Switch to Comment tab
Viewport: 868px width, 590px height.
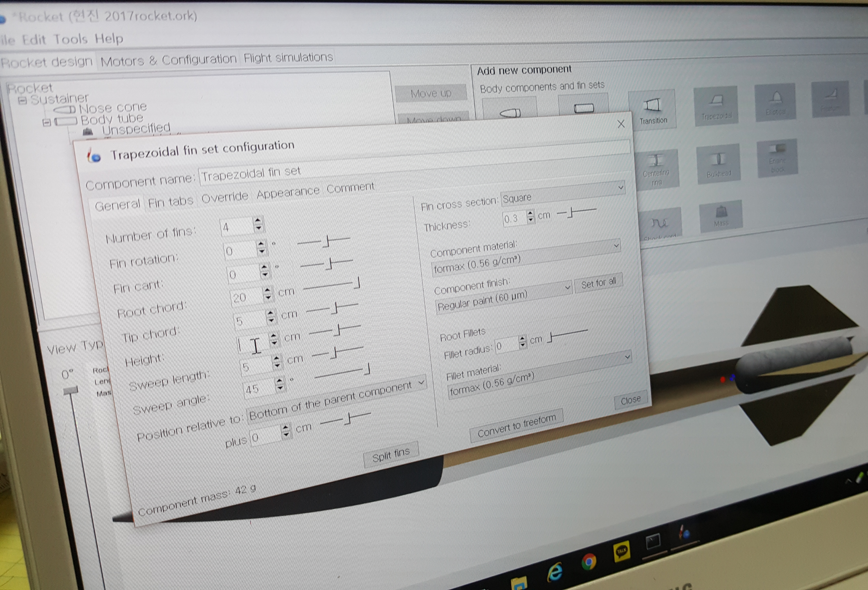tap(350, 188)
